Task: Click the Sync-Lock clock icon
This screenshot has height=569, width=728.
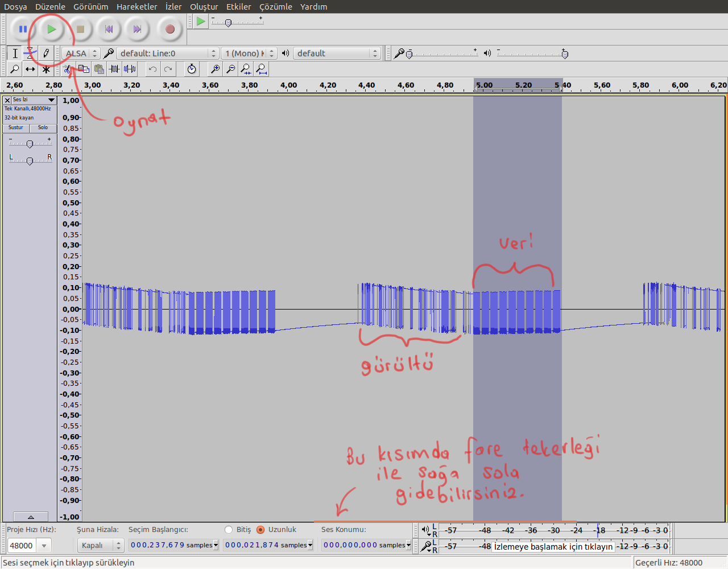Action: click(192, 69)
